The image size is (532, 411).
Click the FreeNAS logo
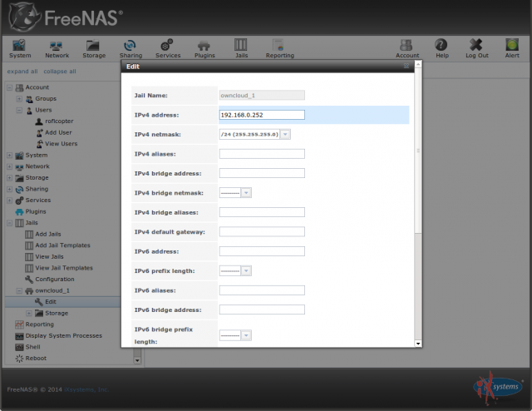(66, 17)
